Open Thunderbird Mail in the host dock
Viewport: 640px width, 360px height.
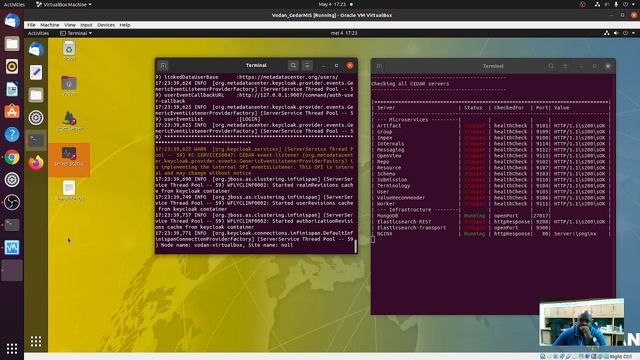[x=11, y=20]
